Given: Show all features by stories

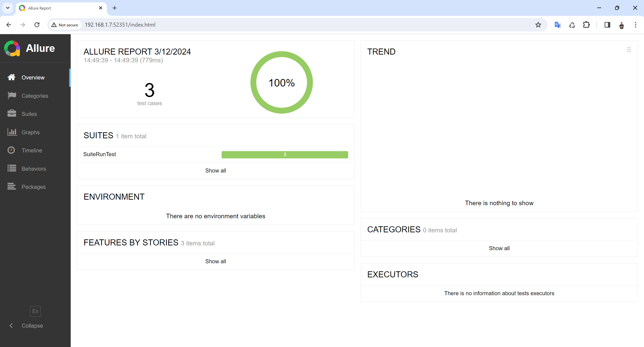Looking at the screenshot, I should [x=216, y=262].
